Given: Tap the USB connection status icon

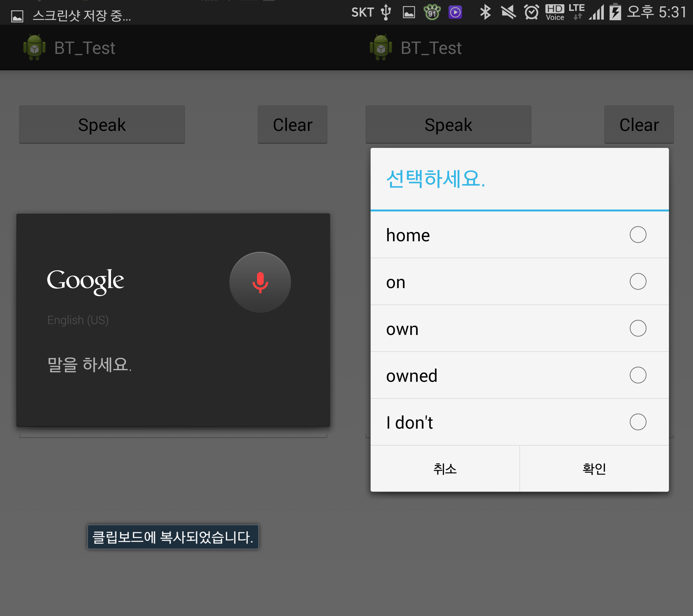Looking at the screenshot, I should point(386,13).
